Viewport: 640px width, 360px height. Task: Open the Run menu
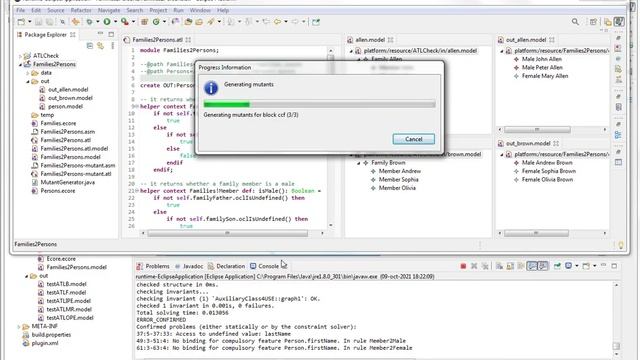[x=178, y=10]
